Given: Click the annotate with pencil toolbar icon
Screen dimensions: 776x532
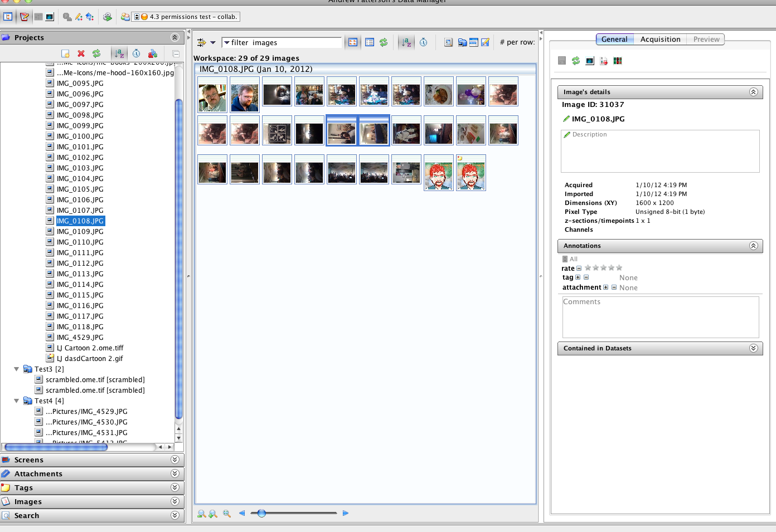Looking at the screenshot, I should (79, 17).
